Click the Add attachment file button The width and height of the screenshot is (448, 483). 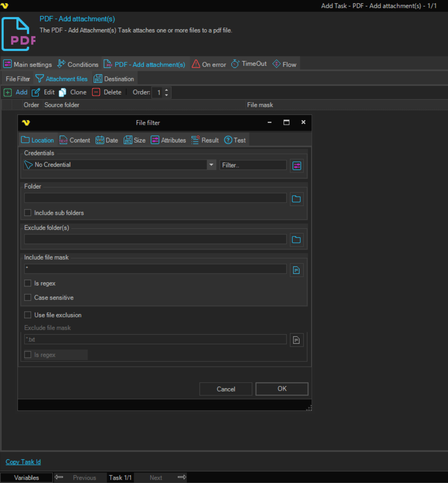[16, 92]
